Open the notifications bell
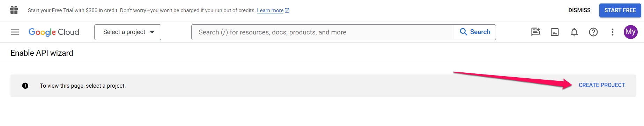This screenshot has height=126, width=644. 574,32
